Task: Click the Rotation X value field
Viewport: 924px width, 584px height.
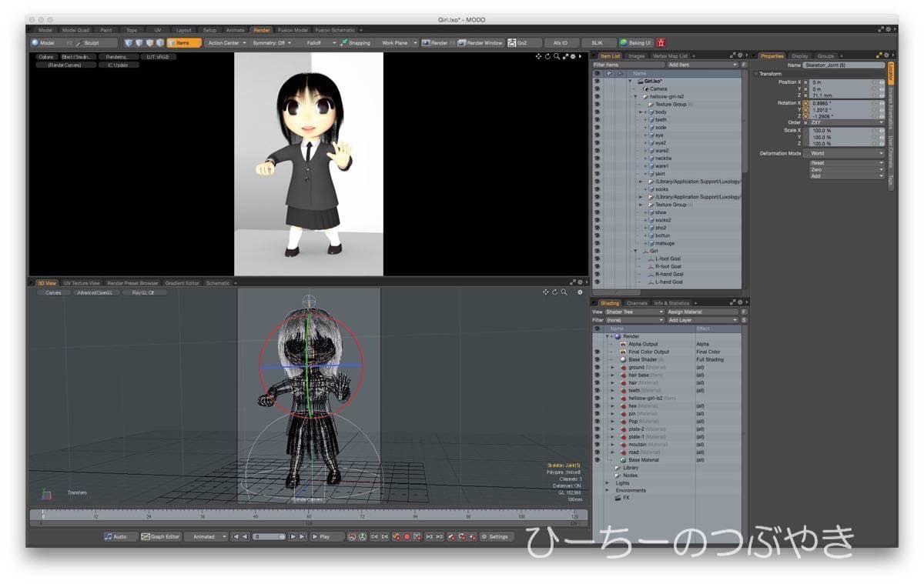Action: pyautogui.click(x=839, y=102)
